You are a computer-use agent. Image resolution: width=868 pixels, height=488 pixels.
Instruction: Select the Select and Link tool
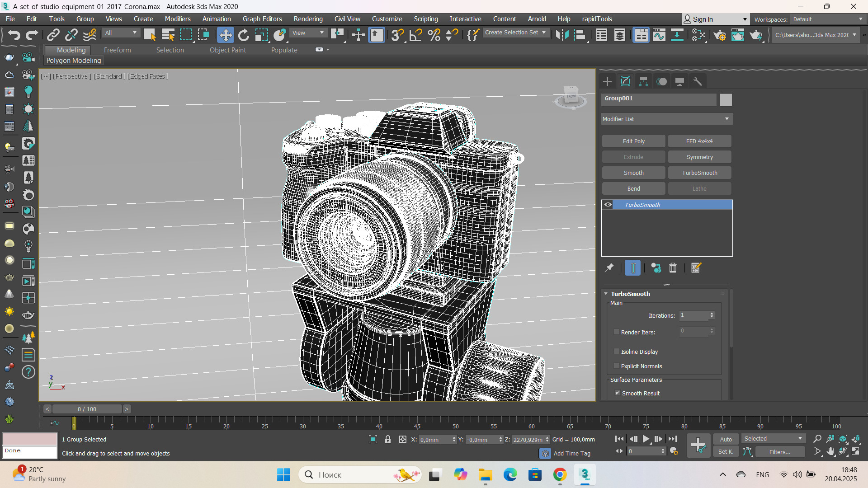pyautogui.click(x=53, y=35)
